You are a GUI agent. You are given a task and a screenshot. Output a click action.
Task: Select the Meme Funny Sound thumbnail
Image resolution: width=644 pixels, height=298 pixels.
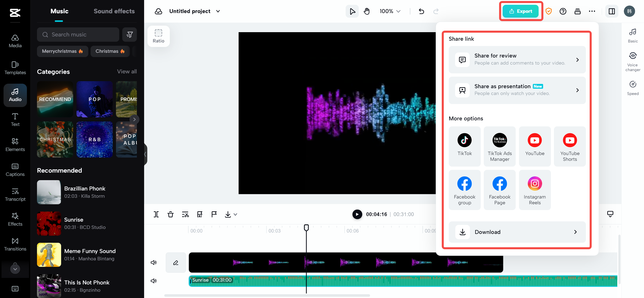(49, 255)
